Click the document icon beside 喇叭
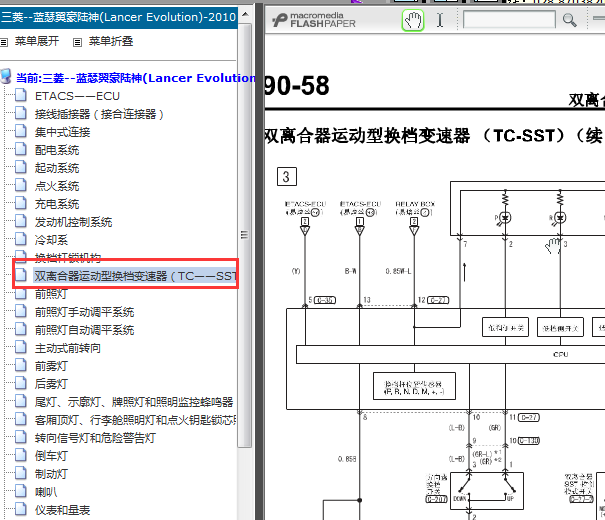 coord(21,491)
